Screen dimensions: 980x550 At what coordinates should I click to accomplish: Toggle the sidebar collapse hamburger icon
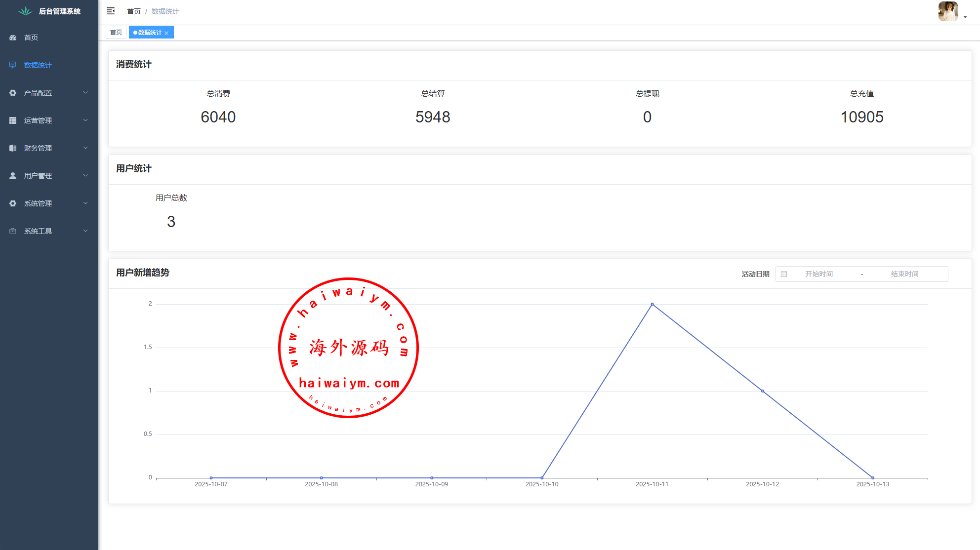click(x=111, y=11)
